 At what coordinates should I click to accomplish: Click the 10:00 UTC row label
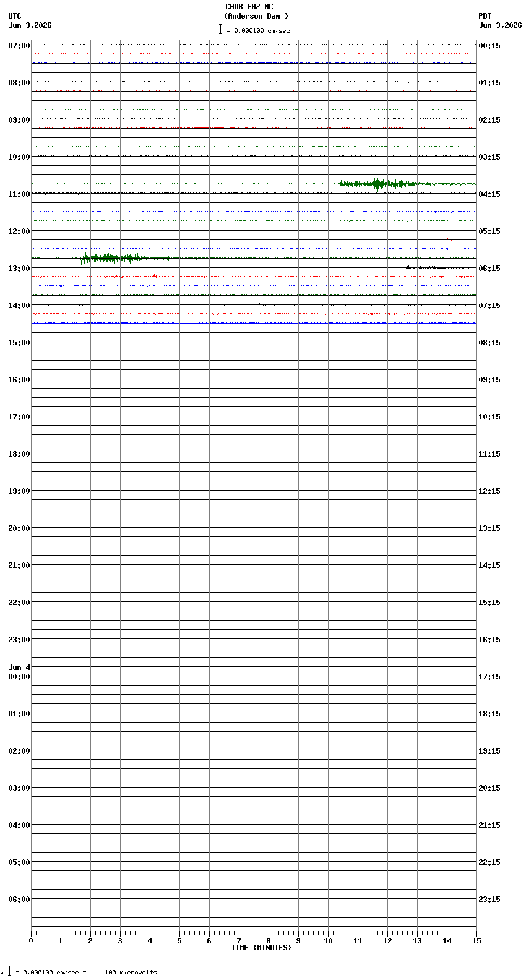pyautogui.click(x=19, y=157)
